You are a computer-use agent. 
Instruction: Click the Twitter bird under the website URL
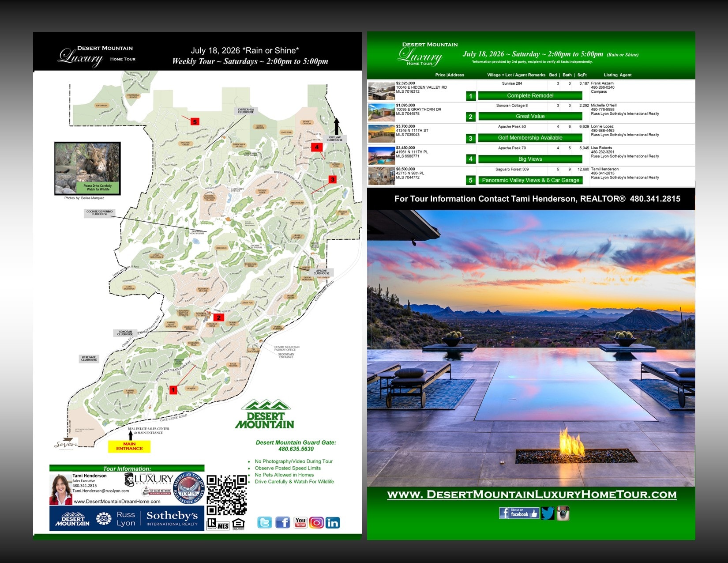click(x=548, y=513)
